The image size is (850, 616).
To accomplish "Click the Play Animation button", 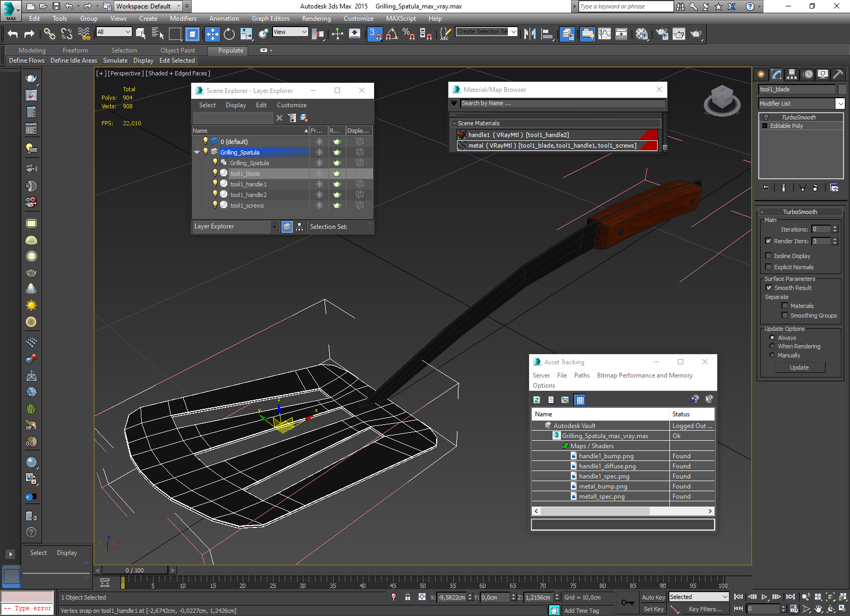I will point(764,597).
